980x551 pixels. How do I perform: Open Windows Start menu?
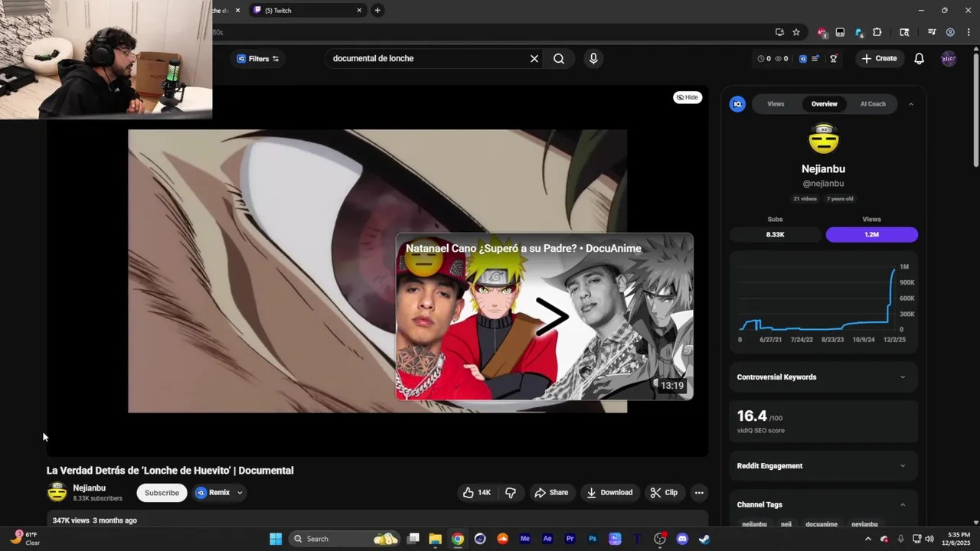tap(276, 539)
